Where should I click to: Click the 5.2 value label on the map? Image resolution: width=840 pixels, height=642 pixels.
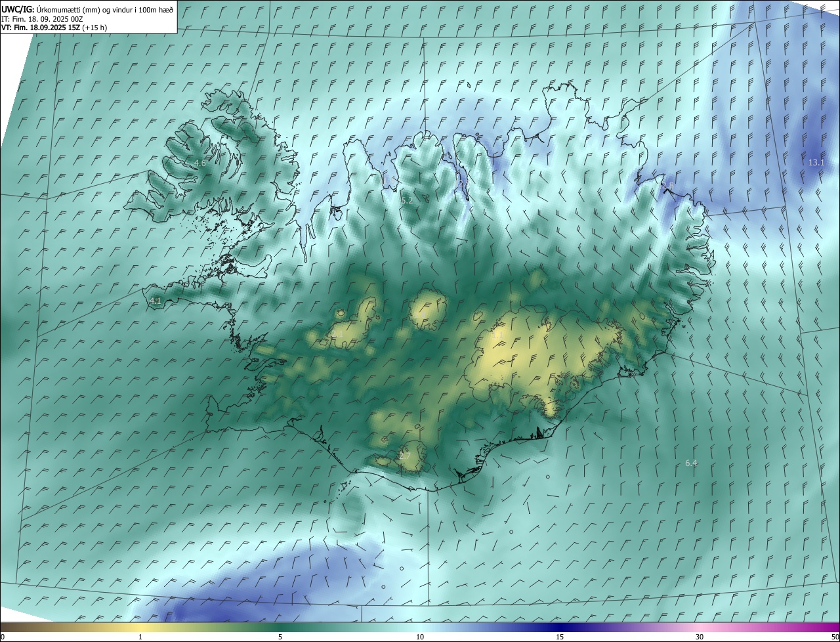tap(407, 200)
